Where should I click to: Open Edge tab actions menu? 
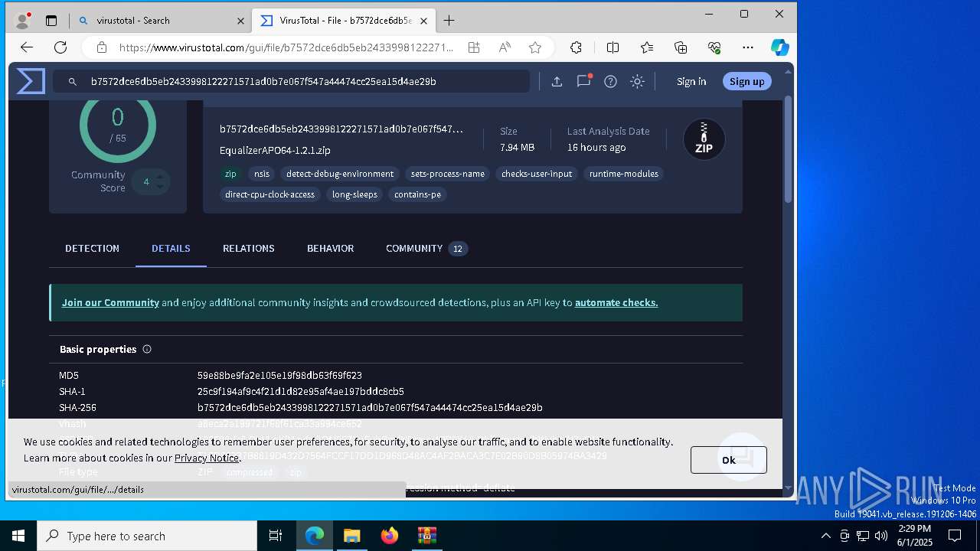(x=51, y=21)
